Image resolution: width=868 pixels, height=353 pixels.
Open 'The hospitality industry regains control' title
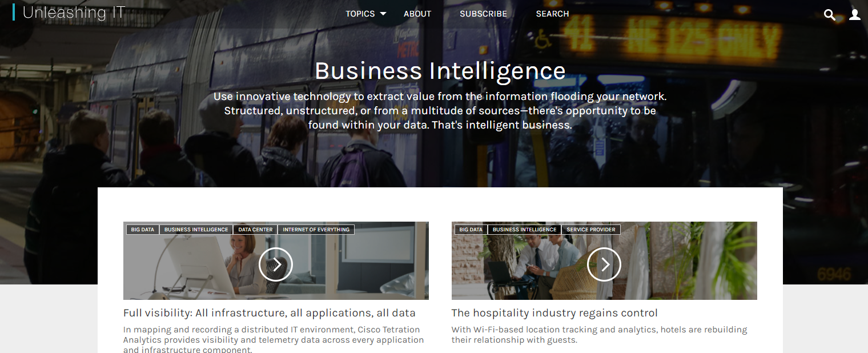pos(554,313)
